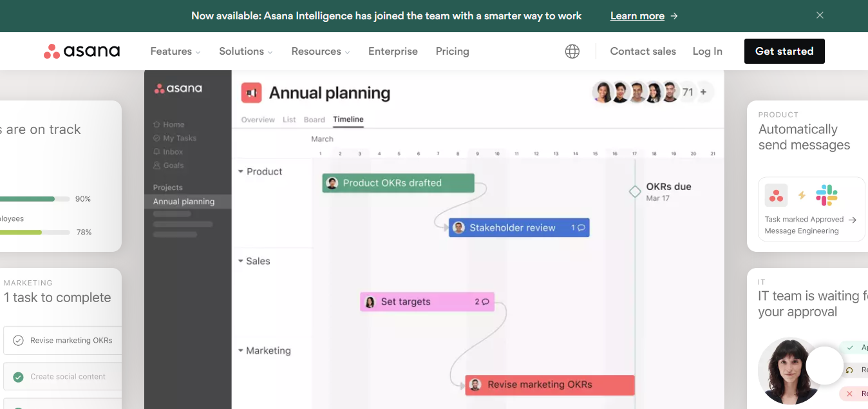Click the member count 71 badge
Viewport: 868px width, 409px height.
coord(688,92)
